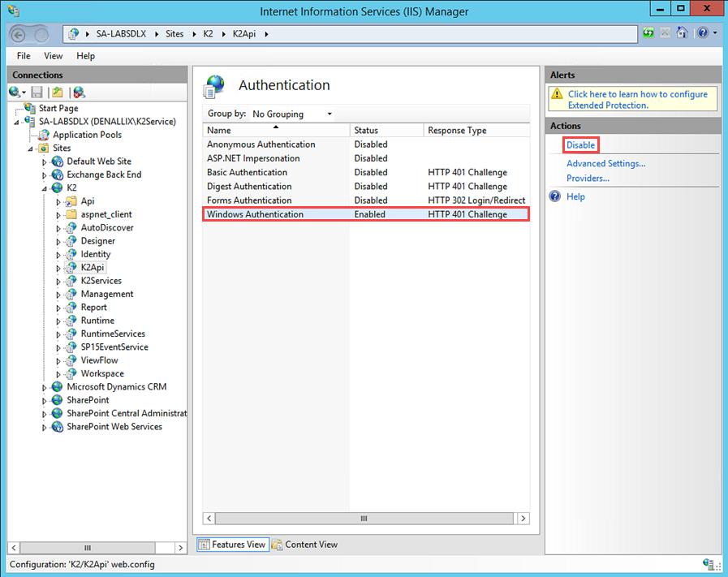This screenshot has height=577, width=728.
Task: Select Basic Authentication row
Action: pos(366,172)
